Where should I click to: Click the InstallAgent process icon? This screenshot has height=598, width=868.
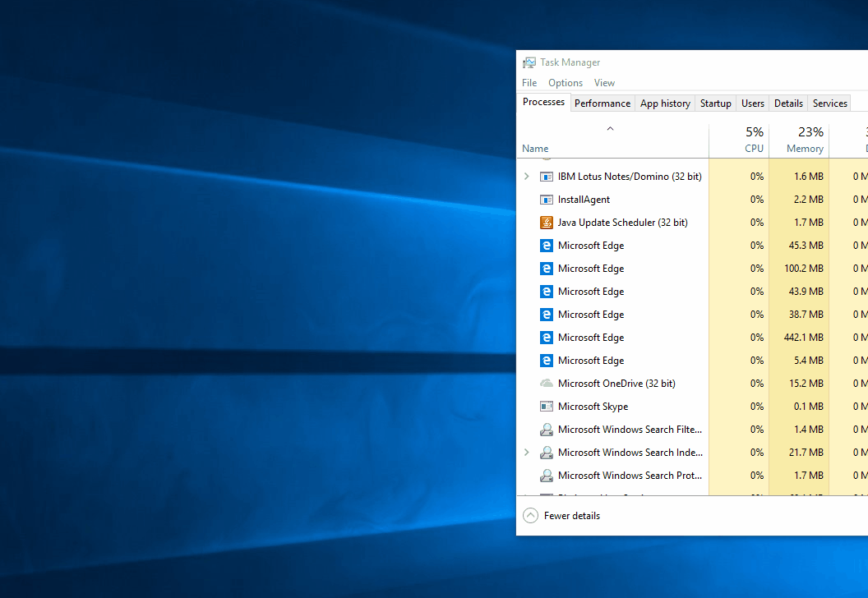point(547,200)
